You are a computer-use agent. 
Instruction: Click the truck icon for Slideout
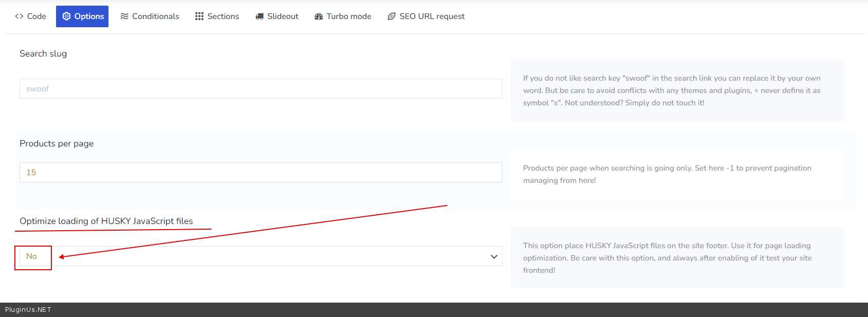(260, 16)
